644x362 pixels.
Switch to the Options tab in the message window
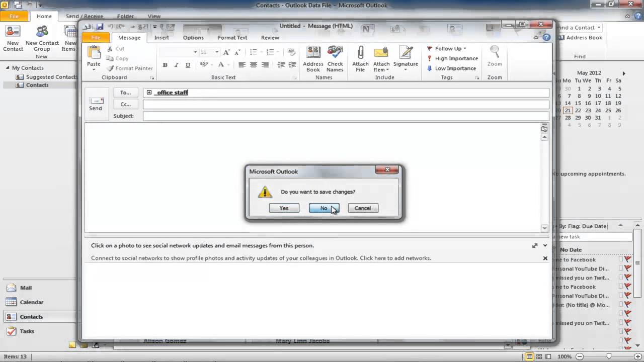click(193, 38)
